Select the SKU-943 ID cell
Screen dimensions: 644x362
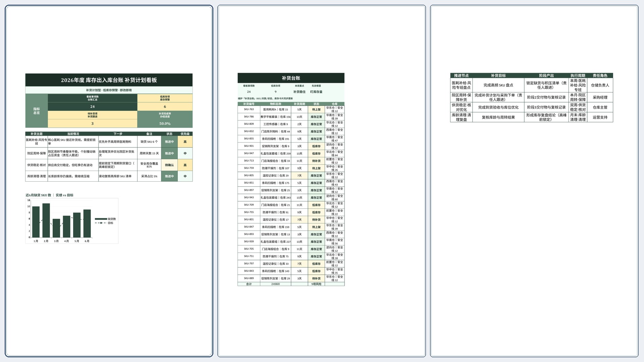(x=249, y=198)
